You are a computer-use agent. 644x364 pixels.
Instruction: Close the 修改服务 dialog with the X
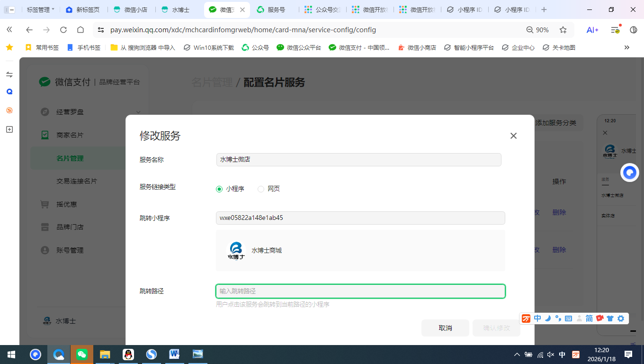(x=513, y=136)
